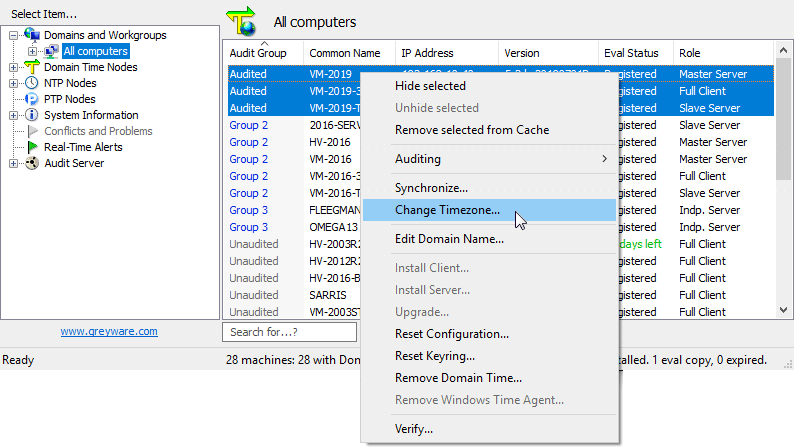The width and height of the screenshot is (794, 447).
Task: Sort by Role column header
Action: click(724, 53)
